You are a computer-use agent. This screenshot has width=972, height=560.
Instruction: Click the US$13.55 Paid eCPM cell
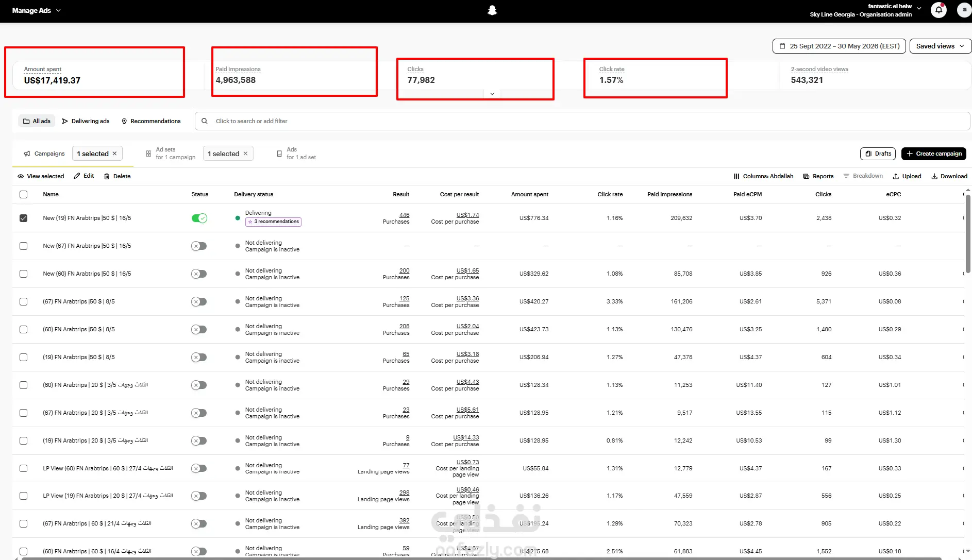[749, 413]
